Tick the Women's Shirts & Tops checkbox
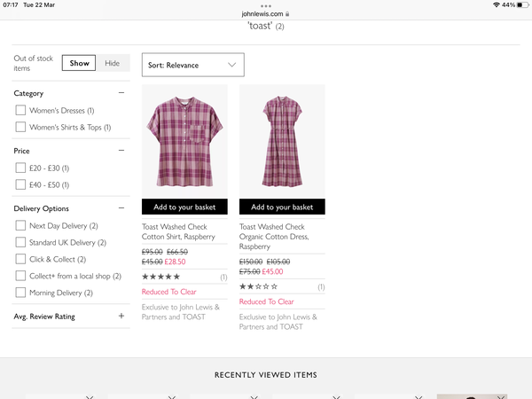This screenshot has width=532, height=399. [x=20, y=127]
